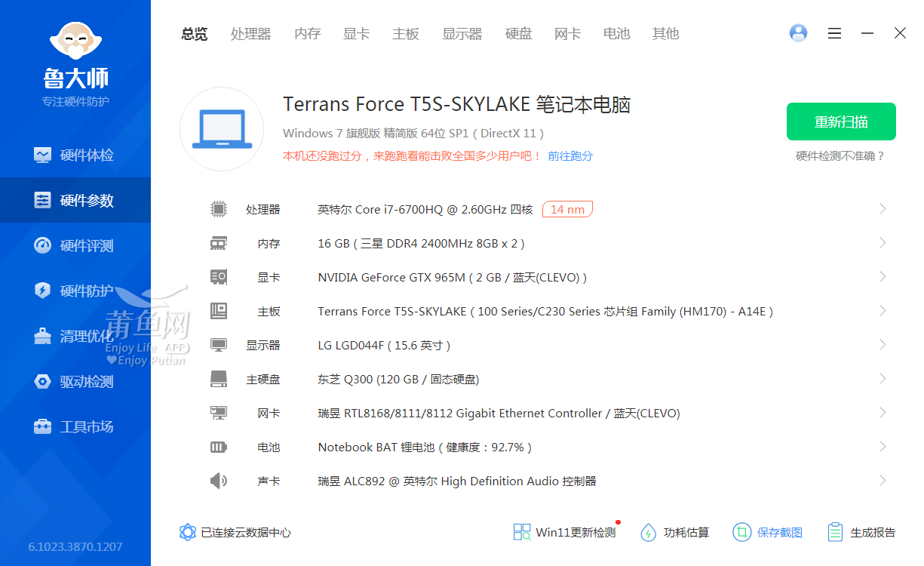Image resolution: width=924 pixels, height=566 pixels.
Task: Click the 前往跑分 link
Action: point(570,156)
